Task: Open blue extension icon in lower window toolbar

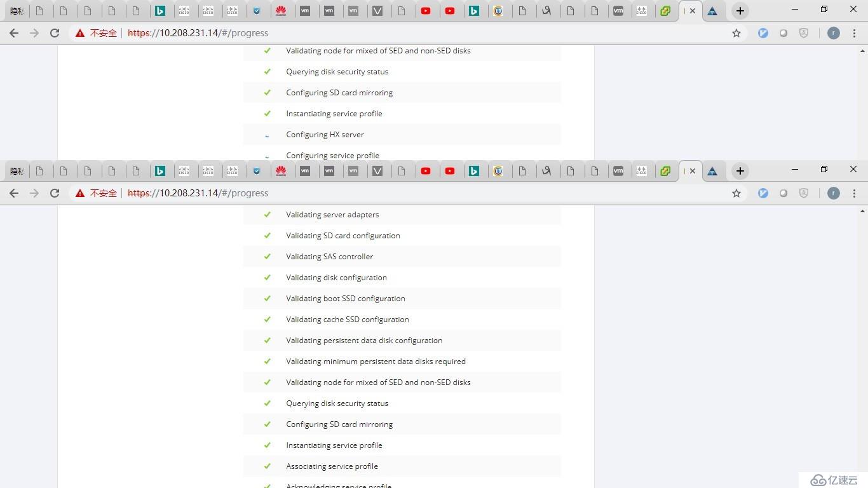Action: (x=763, y=193)
